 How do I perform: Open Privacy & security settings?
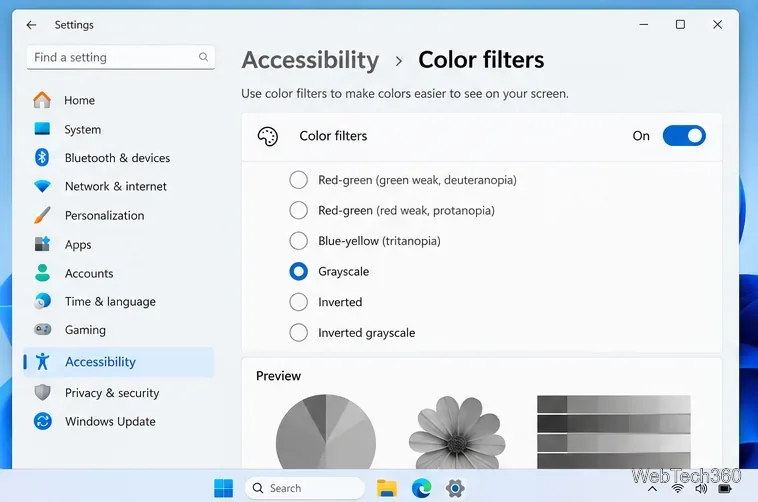[119, 393]
